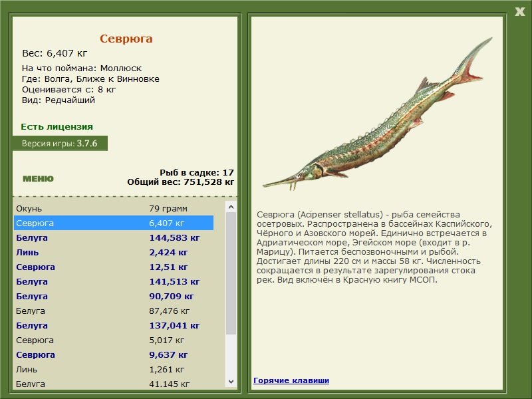The height and width of the screenshot is (399, 532).
Task: Select the Белуга 90,709 кг row
Action: click(114, 296)
